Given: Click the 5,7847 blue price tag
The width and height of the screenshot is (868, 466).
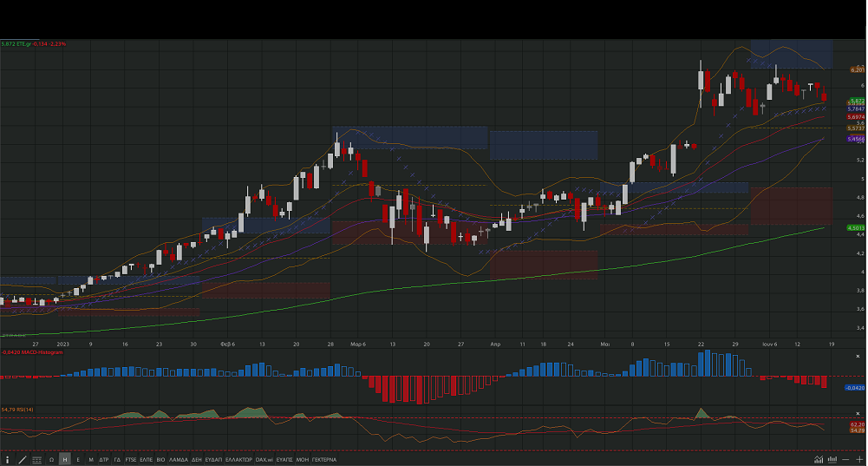Looking at the screenshot, I should point(856,109).
